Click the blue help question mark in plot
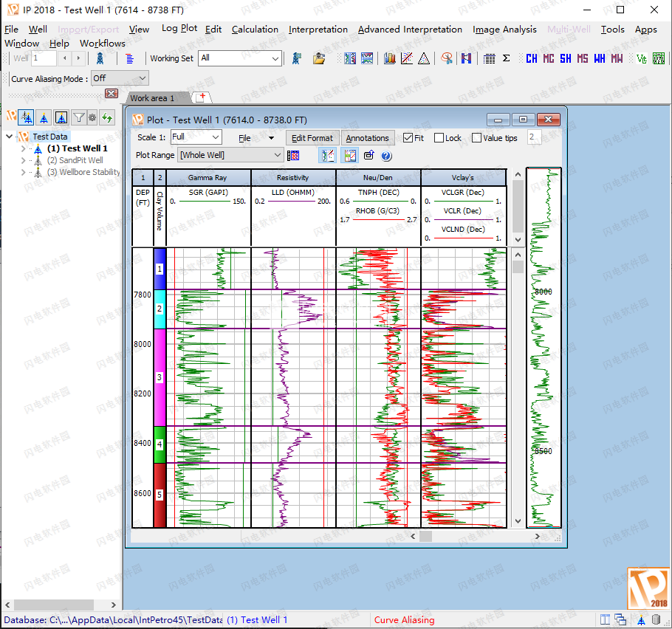The image size is (672, 629). 386,156
